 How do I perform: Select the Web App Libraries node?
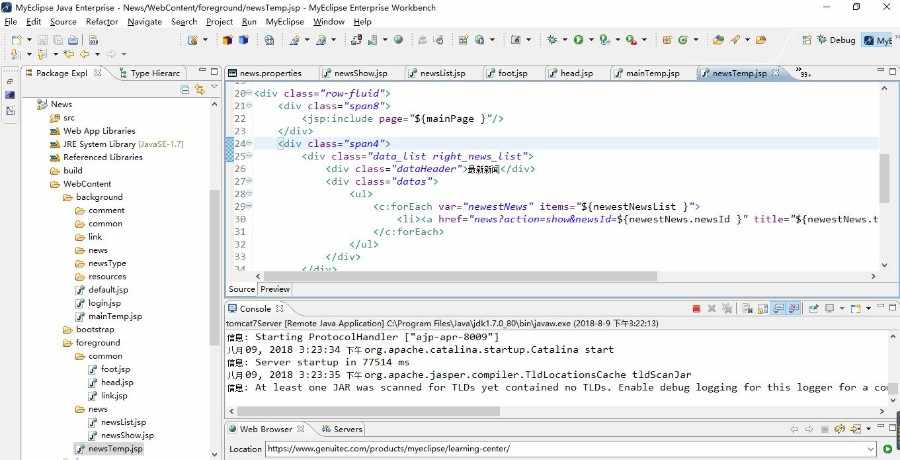click(x=99, y=131)
